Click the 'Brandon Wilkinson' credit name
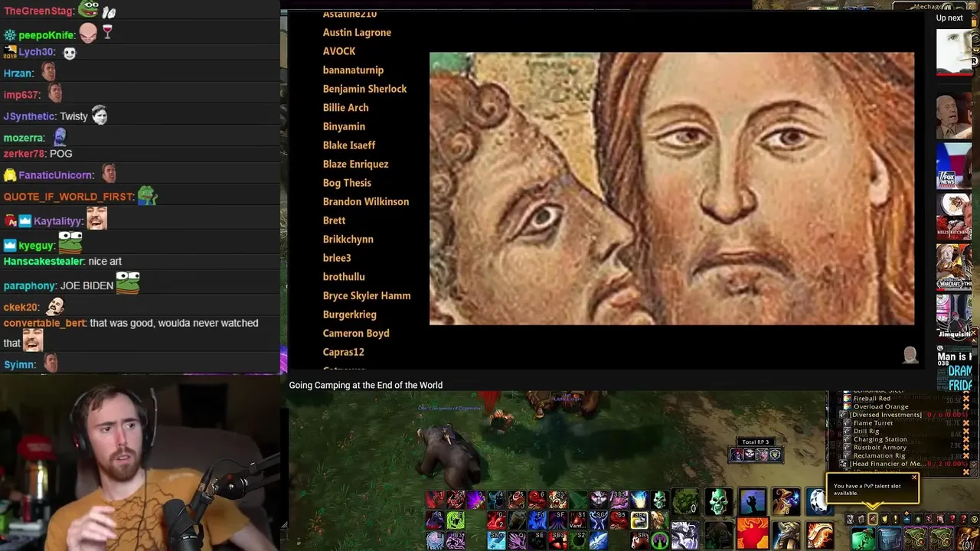 click(x=366, y=202)
